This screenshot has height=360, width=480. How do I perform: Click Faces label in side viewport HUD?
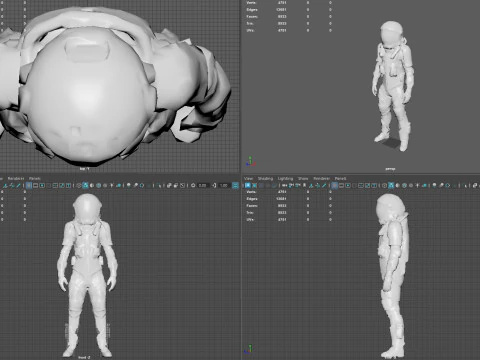pos(252,206)
